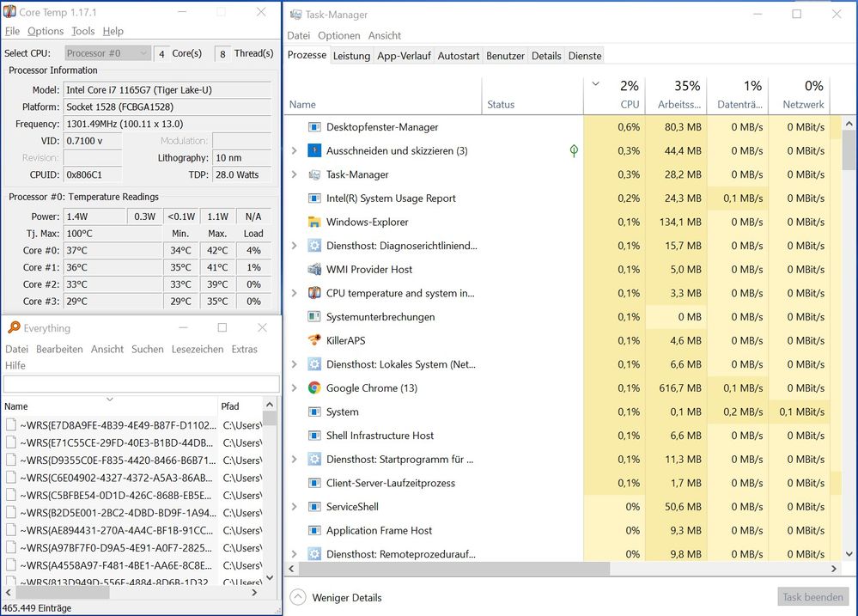Click the Google Chrome icon in process list
The height and width of the screenshot is (616, 858).
pyautogui.click(x=314, y=388)
